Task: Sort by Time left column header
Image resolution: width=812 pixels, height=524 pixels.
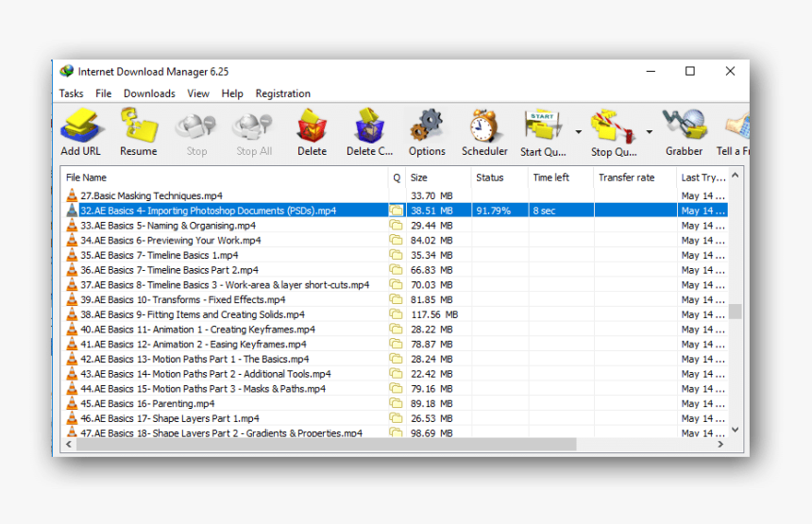Action: tap(561, 177)
